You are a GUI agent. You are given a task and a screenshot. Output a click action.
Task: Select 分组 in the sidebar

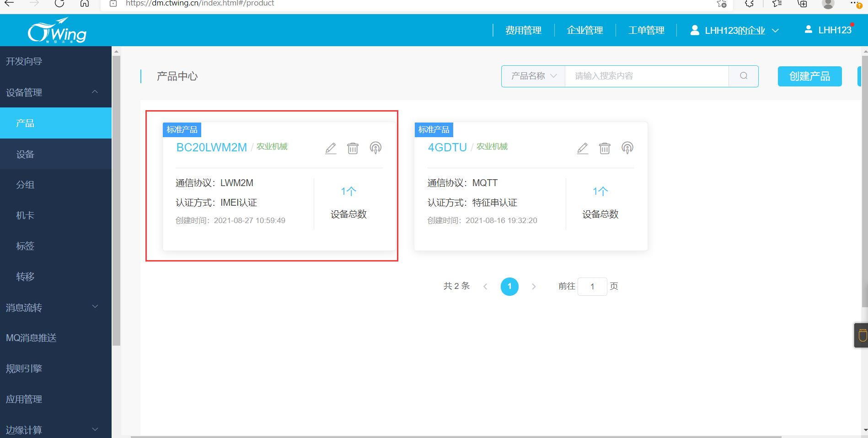point(56,185)
